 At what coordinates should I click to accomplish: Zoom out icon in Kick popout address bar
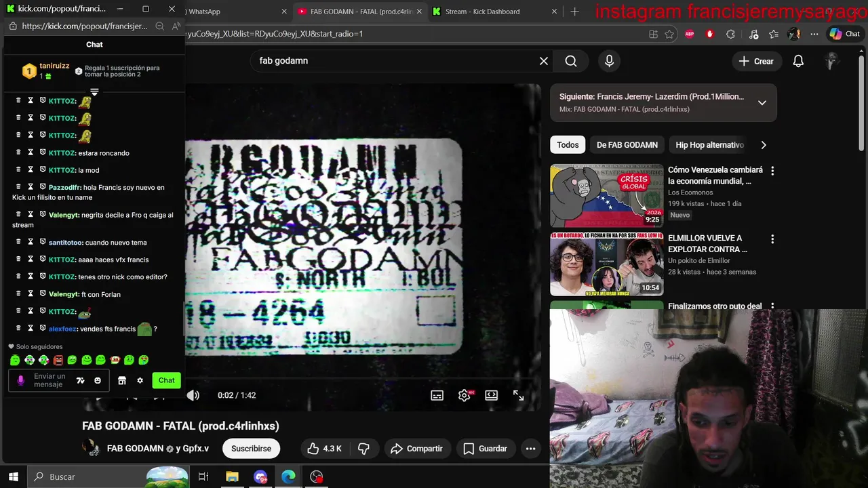tap(159, 26)
